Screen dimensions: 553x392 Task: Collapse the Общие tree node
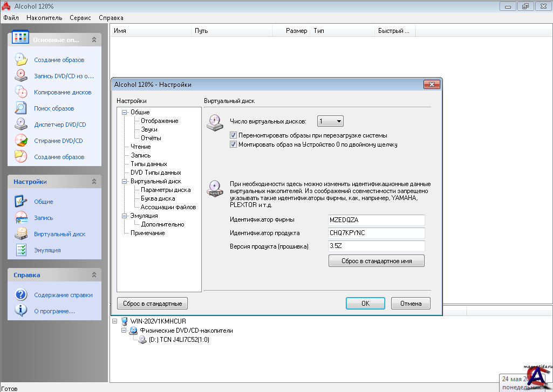coord(124,112)
